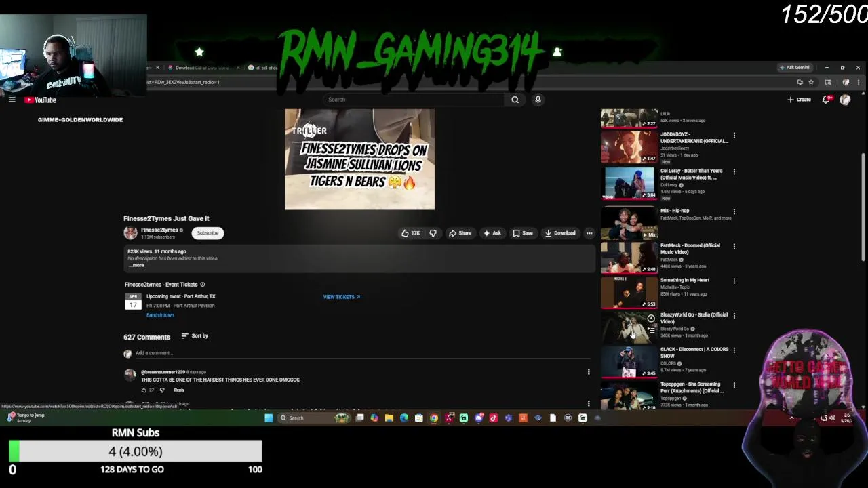868x488 pixels.
Task: Open more actions ellipsis beside Download
Action: tap(589, 233)
